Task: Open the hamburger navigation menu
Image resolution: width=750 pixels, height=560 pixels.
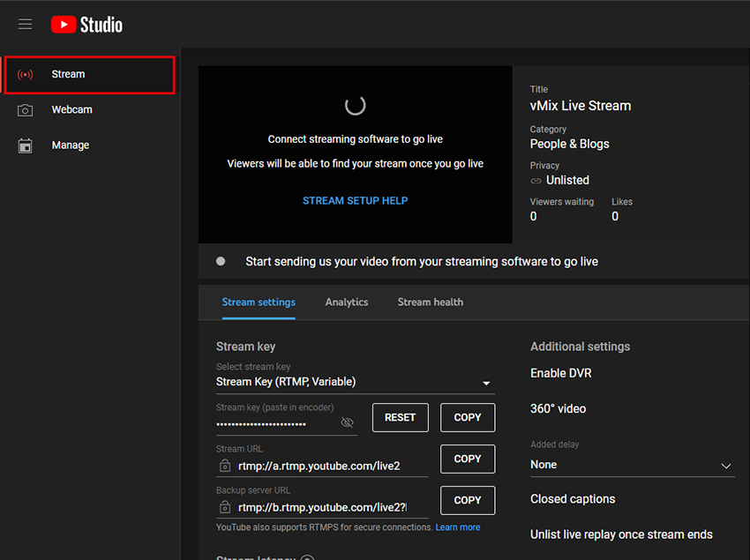Action: (25, 24)
